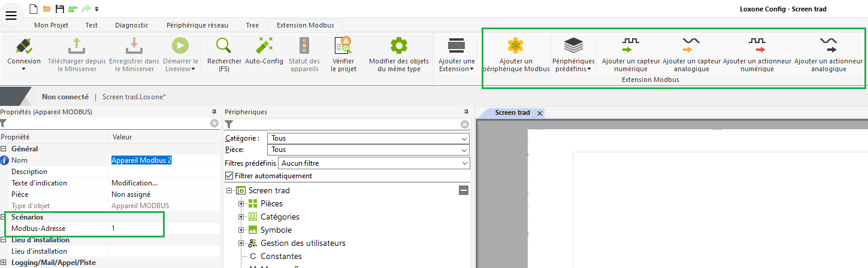Run Auto-Config magic wand tool
Viewport: 868px width, 268px height.
tap(264, 46)
